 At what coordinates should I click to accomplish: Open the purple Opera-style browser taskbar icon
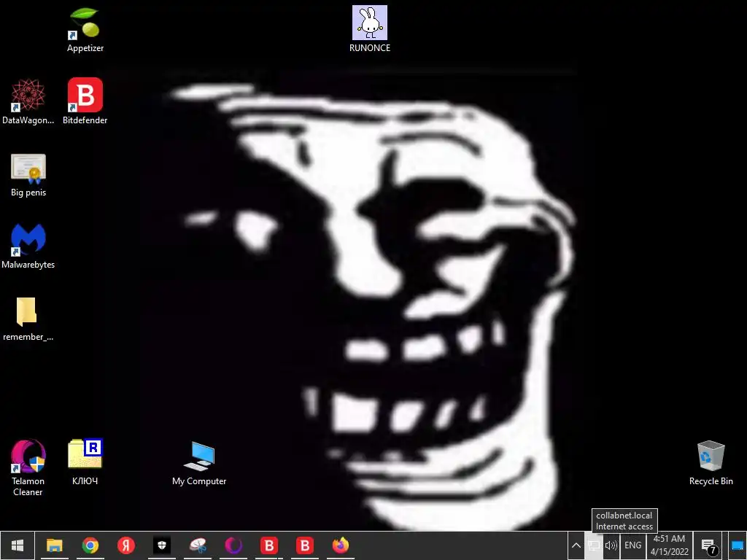coord(233,545)
